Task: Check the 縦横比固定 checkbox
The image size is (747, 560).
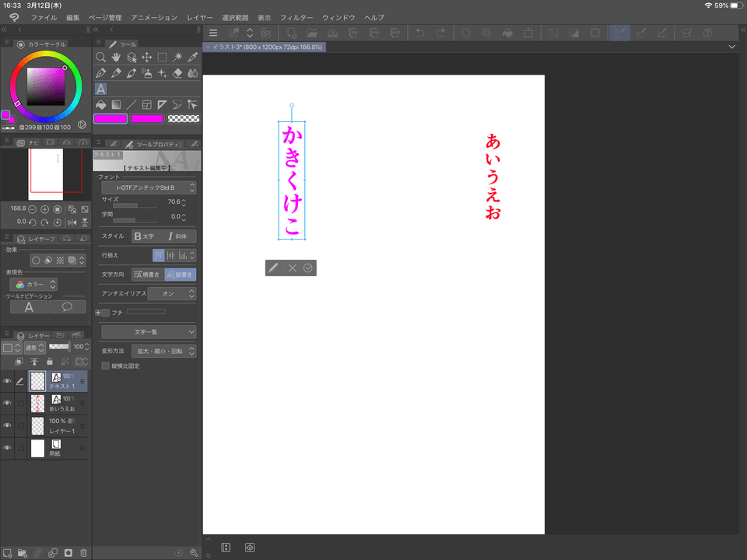Action: (x=106, y=366)
